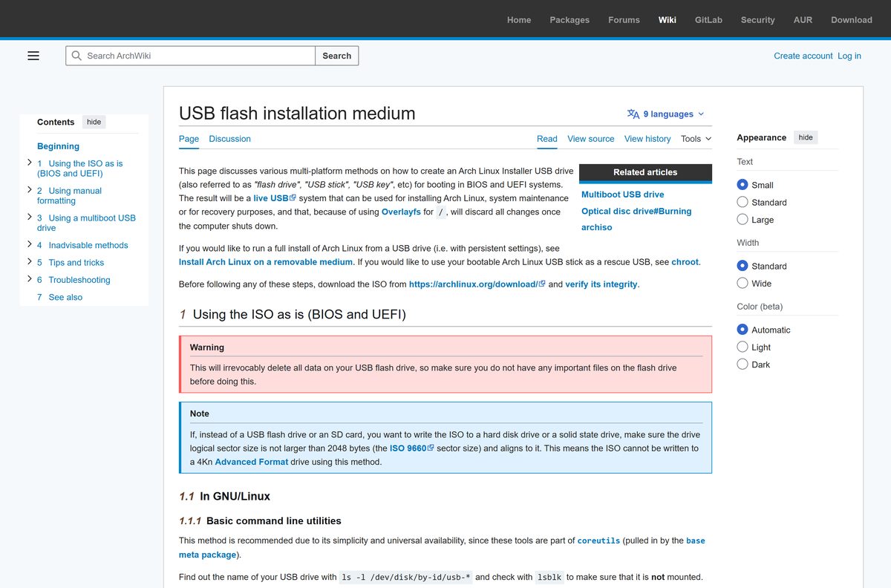The height and width of the screenshot is (588, 891).
Task: Select the Standard width radio
Action: click(742, 266)
